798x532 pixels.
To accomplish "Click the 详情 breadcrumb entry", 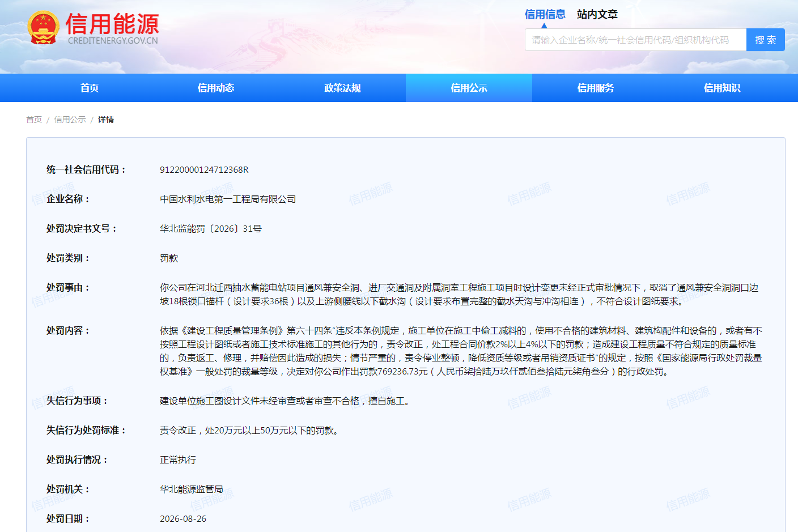I will 106,120.
